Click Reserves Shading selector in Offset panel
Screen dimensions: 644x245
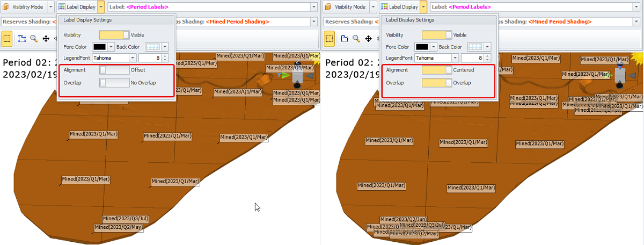(28, 21)
